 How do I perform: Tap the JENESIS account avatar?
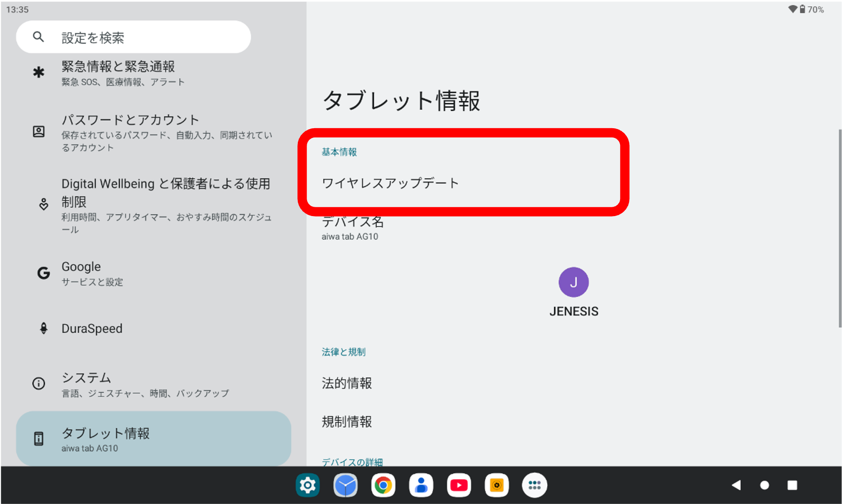pos(573,282)
